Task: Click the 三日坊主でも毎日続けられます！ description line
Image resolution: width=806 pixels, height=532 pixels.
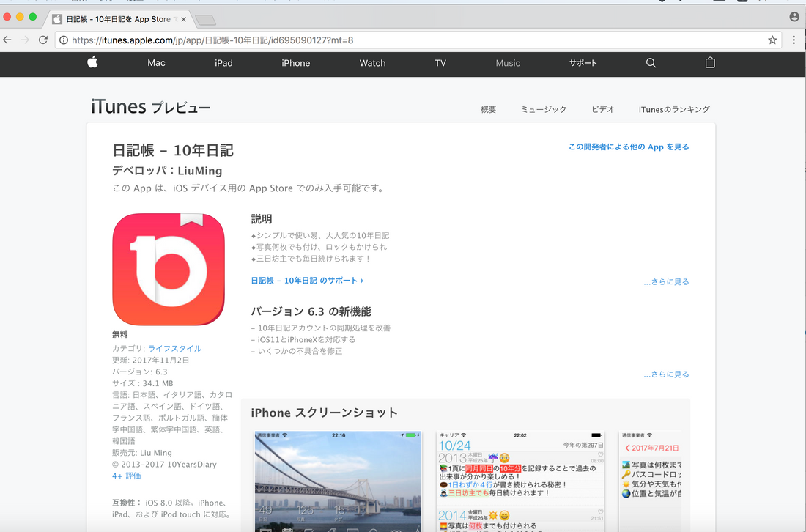Action: [311, 259]
